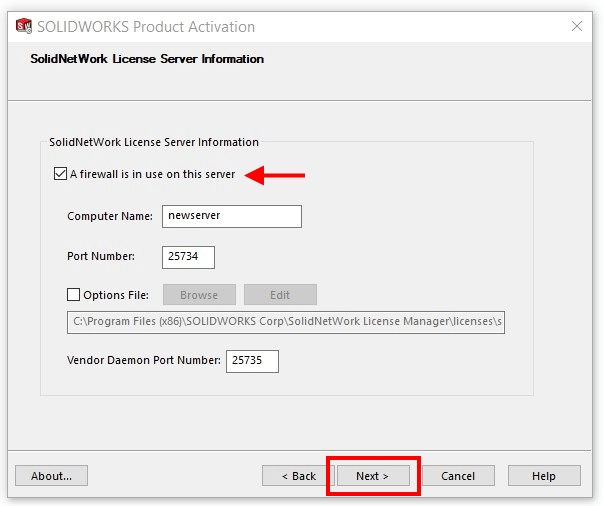Image resolution: width=604 pixels, height=506 pixels.
Task: Click the Vendor Daemon Port Number field
Action: (252, 361)
